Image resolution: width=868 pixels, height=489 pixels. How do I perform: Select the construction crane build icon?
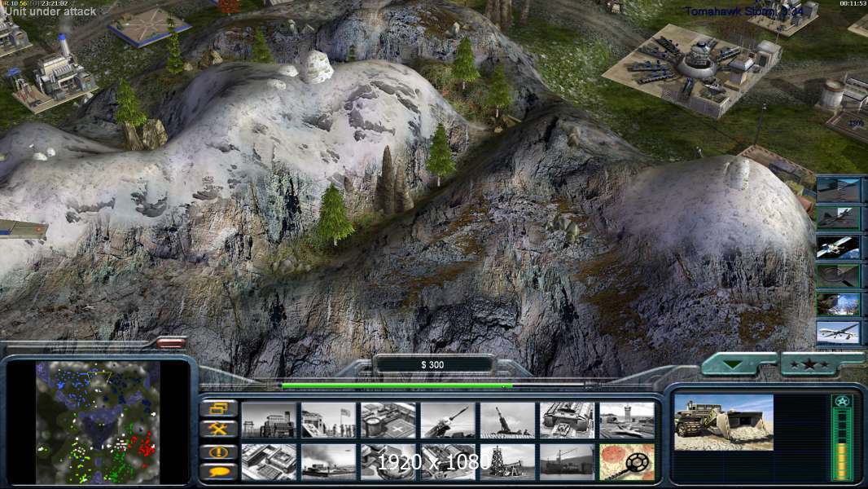567,461
